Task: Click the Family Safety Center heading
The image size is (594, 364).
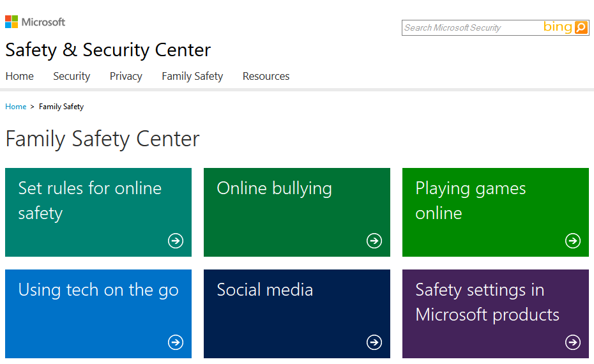Action: tap(102, 139)
